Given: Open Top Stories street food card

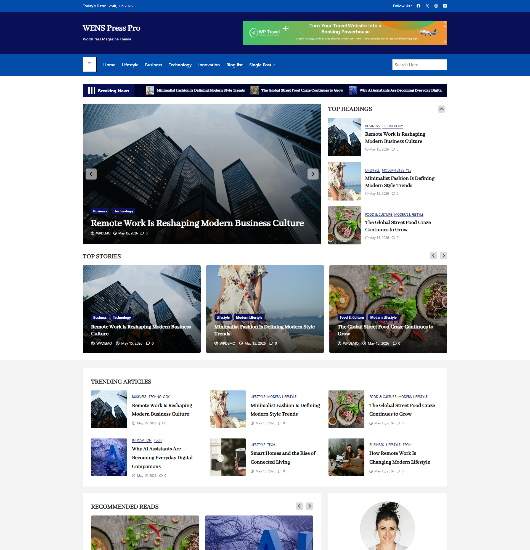Looking at the screenshot, I should pyautogui.click(x=388, y=309).
